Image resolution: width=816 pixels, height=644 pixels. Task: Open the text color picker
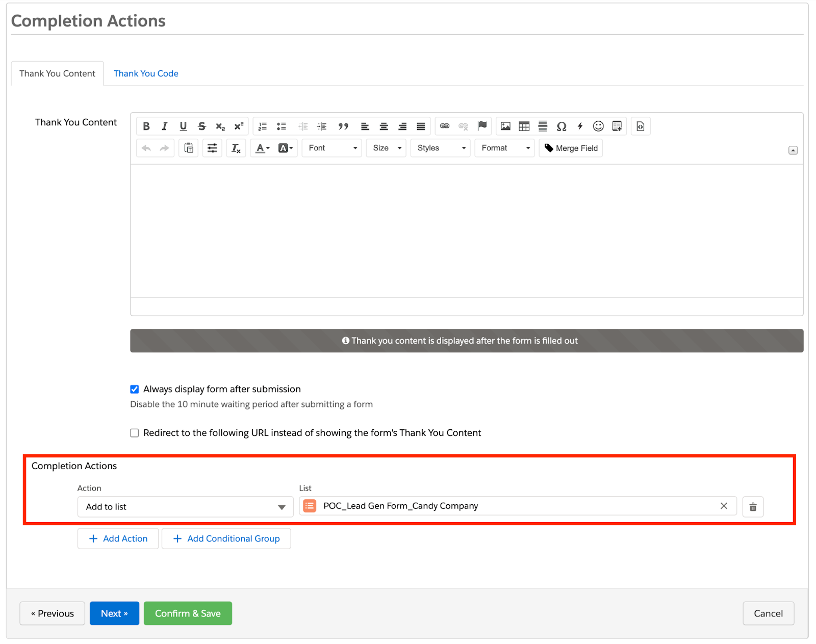pyautogui.click(x=263, y=148)
